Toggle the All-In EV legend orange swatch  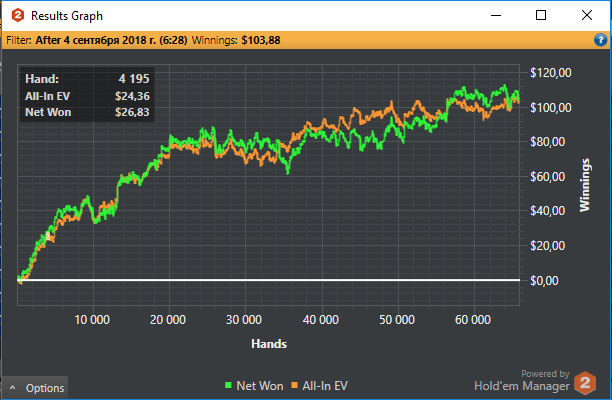[x=295, y=386]
